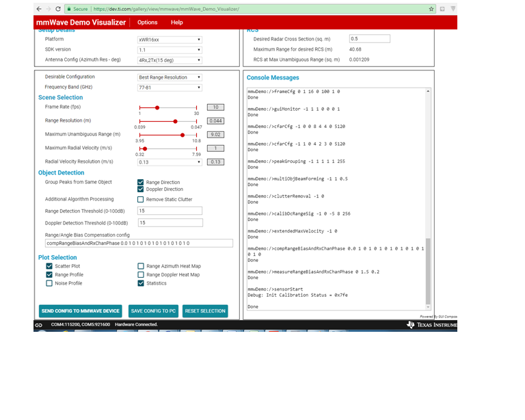Screen dimensions: 525x420
Task: Reload the page with the refresh icon
Action: (x=58, y=9)
